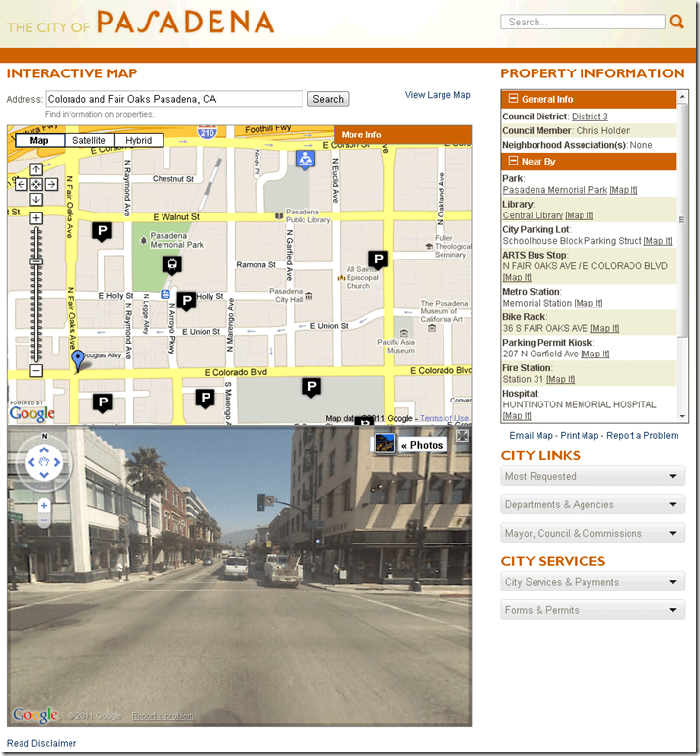Pan map right arrow
This screenshot has width=700, height=756.
51,184
